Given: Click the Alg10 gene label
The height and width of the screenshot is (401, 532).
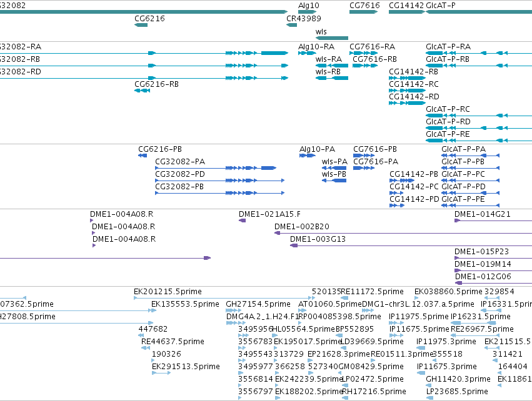Looking at the screenshot, I should [x=308, y=6].
